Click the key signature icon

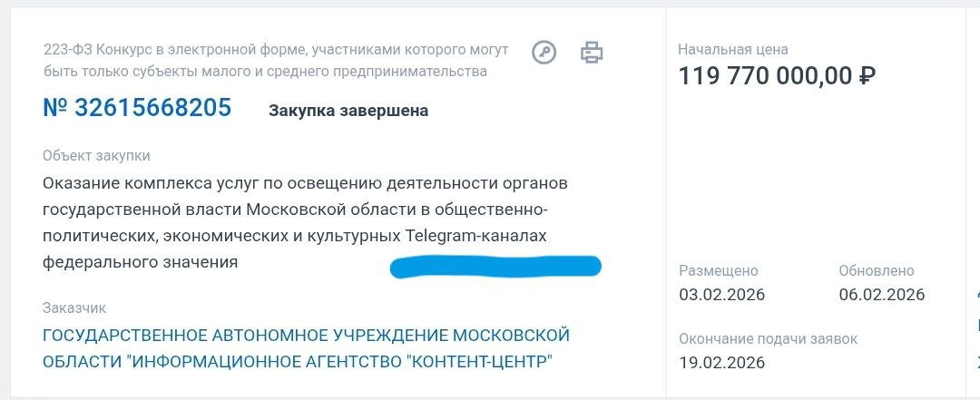[544, 53]
